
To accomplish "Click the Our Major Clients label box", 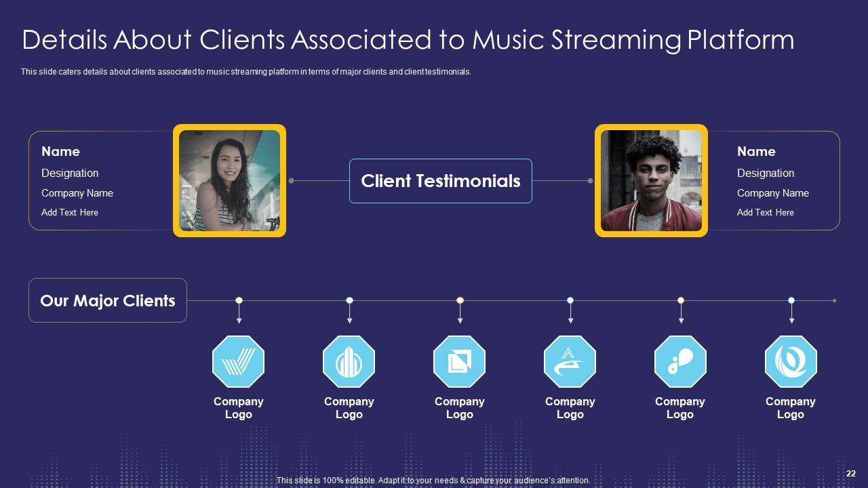I will pos(108,300).
